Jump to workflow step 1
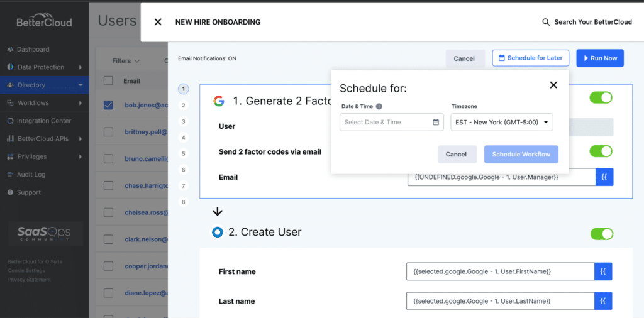The image size is (644, 318). pyautogui.click(x=183, y=89)
